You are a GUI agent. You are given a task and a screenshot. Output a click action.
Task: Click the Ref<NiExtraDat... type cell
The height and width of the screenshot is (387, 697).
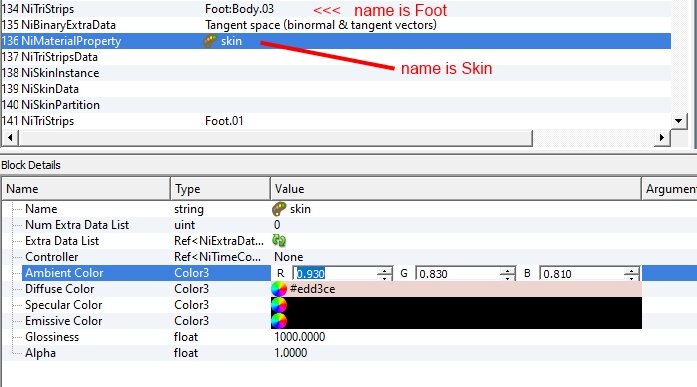click(x=219, y=241)
